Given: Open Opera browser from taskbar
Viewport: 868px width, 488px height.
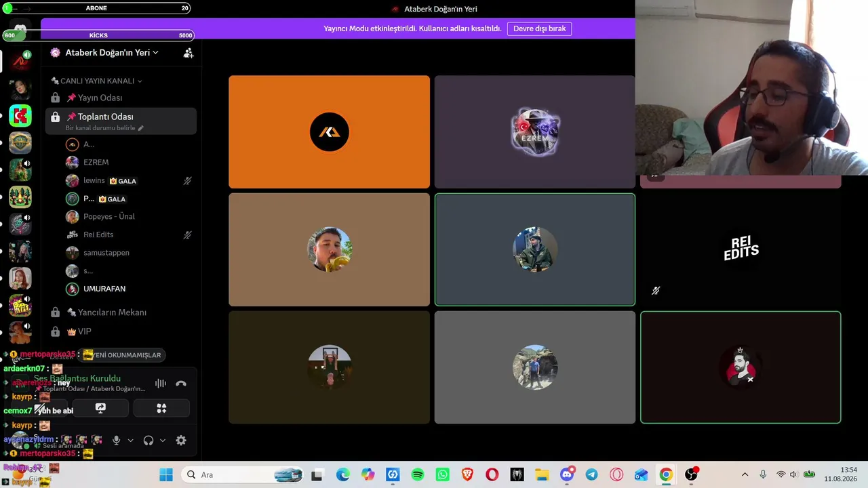Looking at the screenshot, I should [x=492, y=475].
